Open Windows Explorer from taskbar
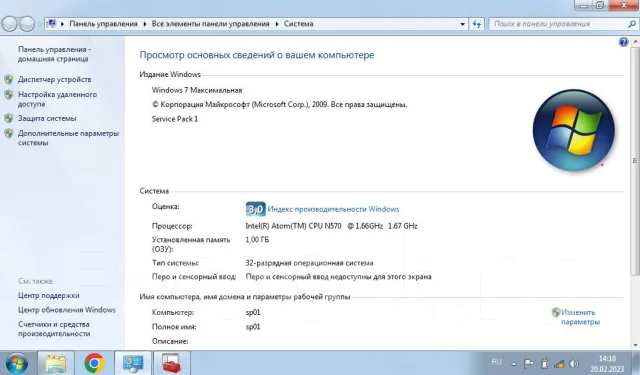Screen dimensions: 640x375 [56, 363]
